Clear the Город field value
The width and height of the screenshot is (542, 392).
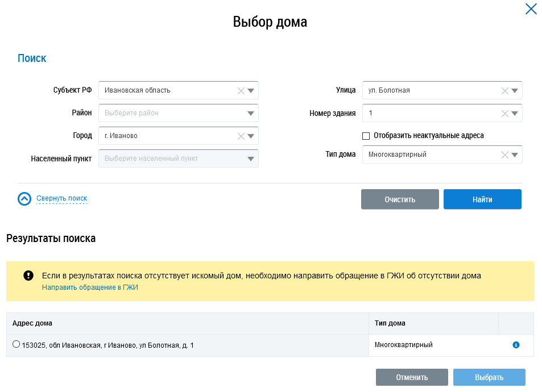[x=241, y=136]
